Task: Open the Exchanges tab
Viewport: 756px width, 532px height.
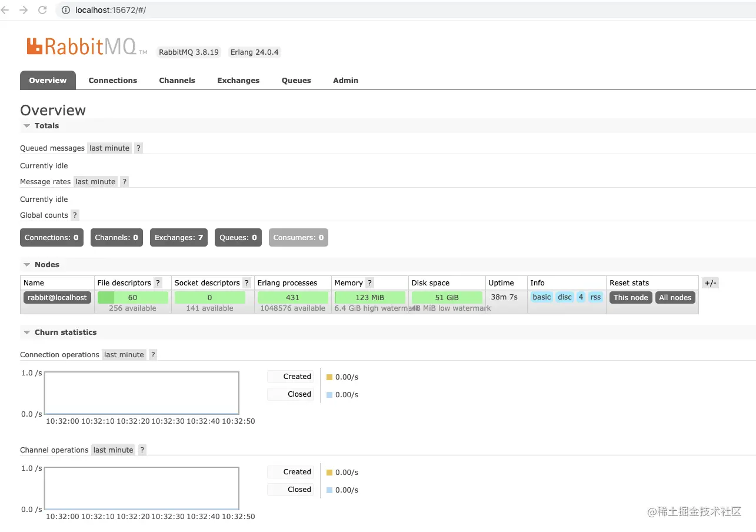Action: 238,81
